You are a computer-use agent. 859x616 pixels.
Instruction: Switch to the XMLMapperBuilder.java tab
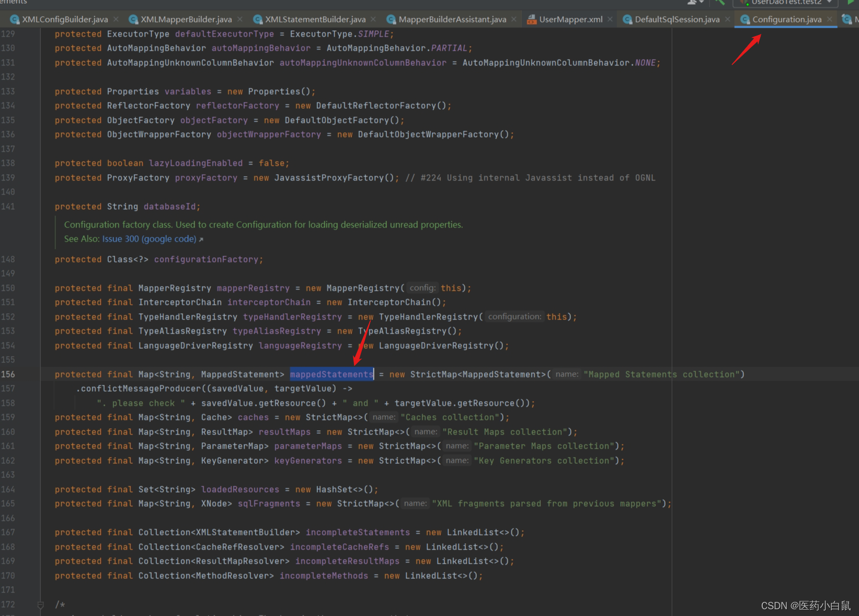pos(186,19)
